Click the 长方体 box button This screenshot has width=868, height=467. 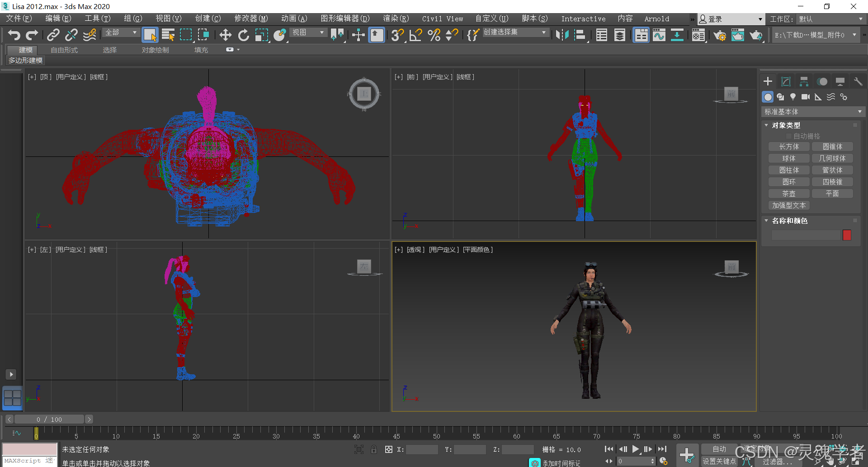(789, 146)
